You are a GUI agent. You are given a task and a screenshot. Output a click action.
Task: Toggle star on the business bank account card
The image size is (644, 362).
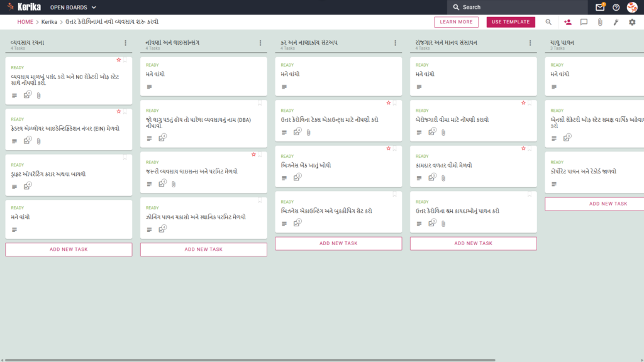coord(389,148)
